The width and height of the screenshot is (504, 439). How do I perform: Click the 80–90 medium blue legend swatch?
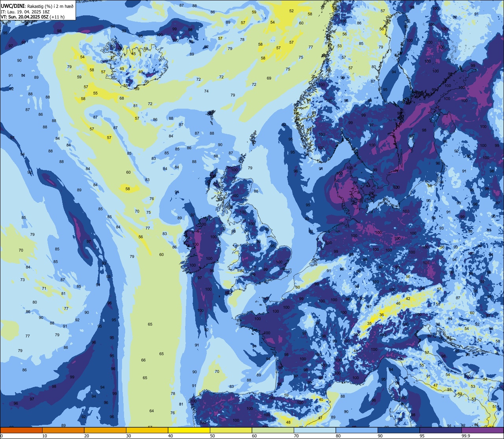(357, 430)
